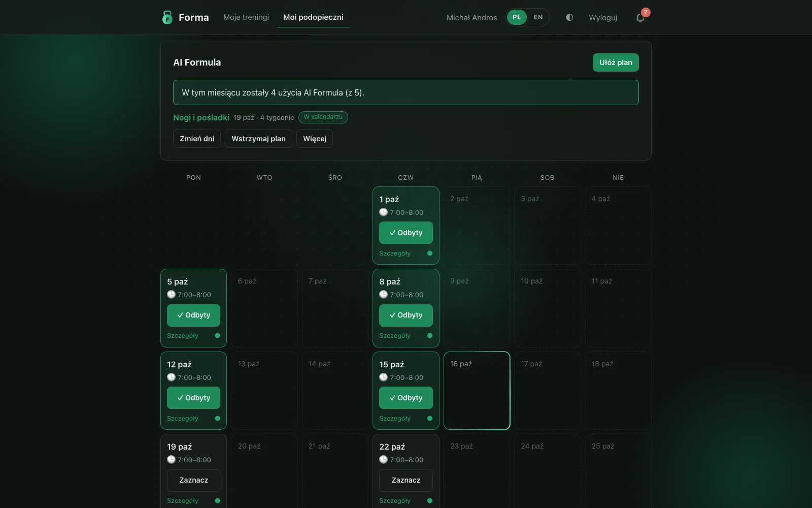Click the clock icon on 22 paź
The height and width of the screenshot is (508, 812).
coord(383,460)
